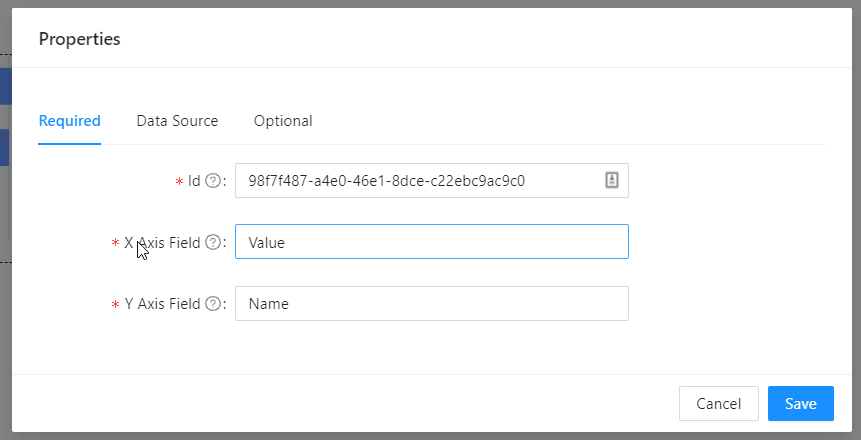Switch to the Required tab
Viewport: 861px width, 440px height.
pos(70,121)
